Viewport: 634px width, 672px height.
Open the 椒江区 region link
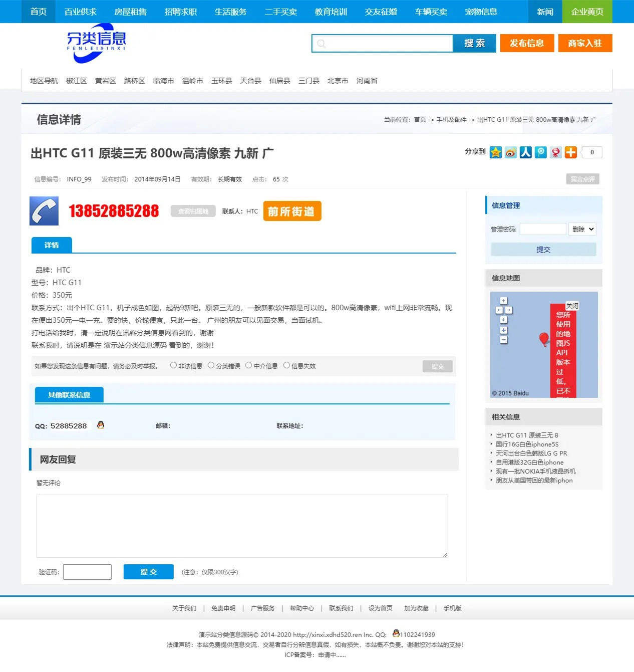coord(77,81)
